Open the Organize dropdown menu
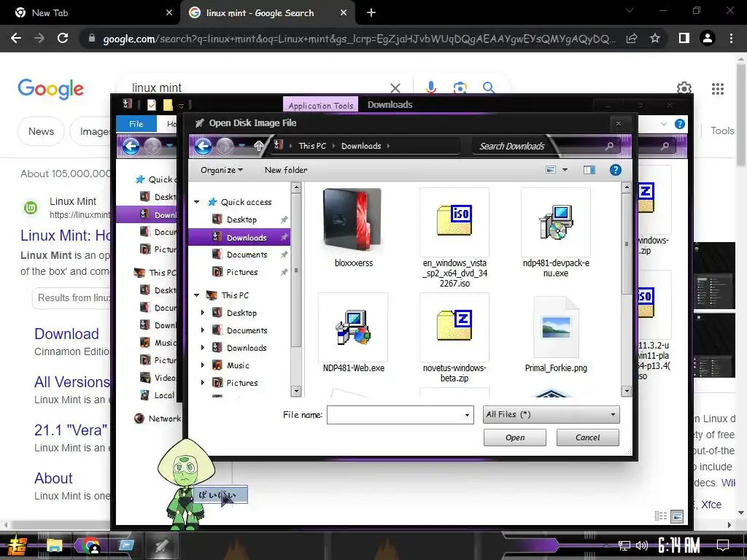Image resolution: width=747 pixels, height=560 pixels. [222, 170]
